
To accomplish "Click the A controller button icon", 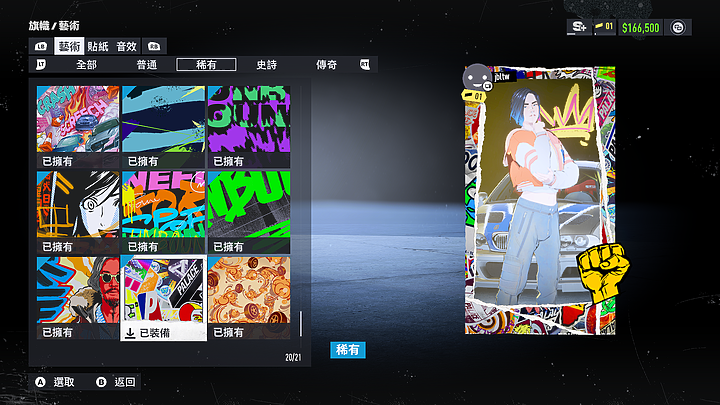I will [x=40, y=382].
